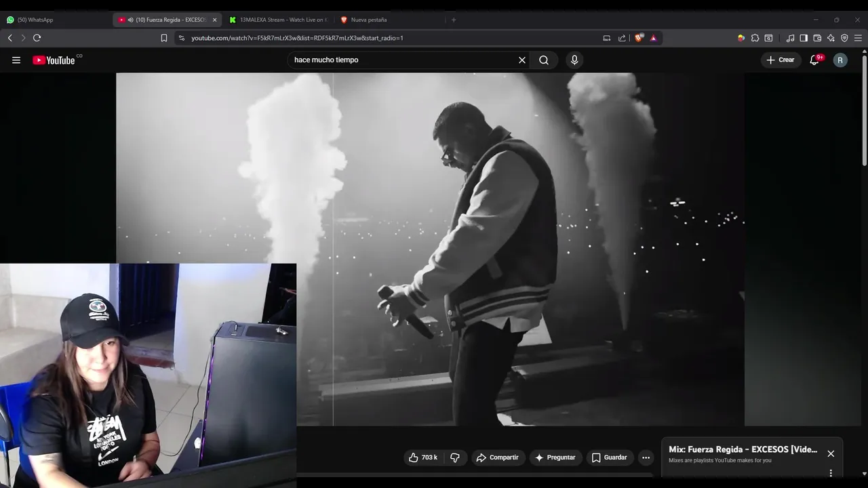Screen dimensions: 868x488
Task: Click the webcam overlay of the streamer
Action: [x=148, y=375]
